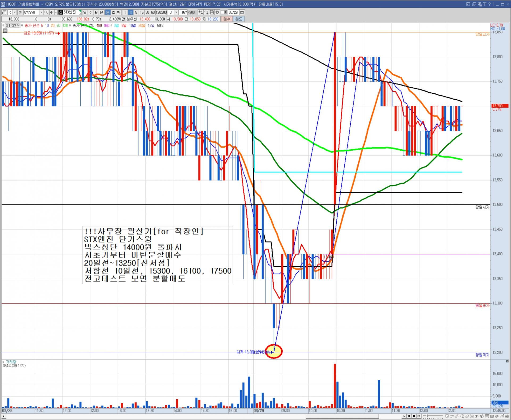Click the indicator add icon beside save
511x420 pixels.
click(206, 12)
